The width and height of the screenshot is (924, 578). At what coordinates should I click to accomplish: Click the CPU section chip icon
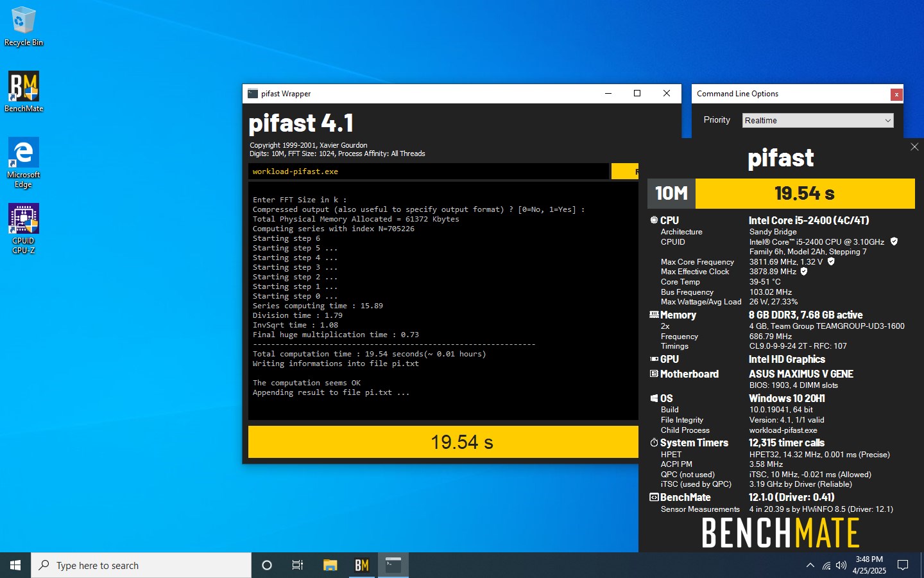(654, 220)
